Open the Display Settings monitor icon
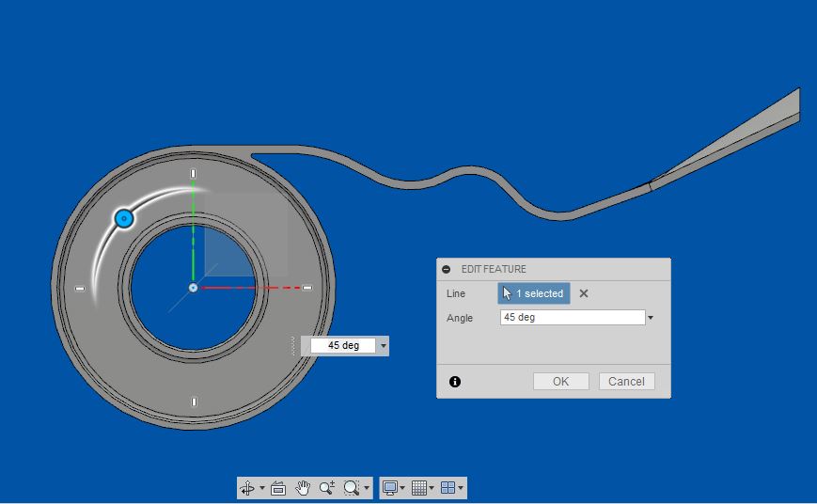This screenshot has height=504, width=817. (x=390, y=488)
